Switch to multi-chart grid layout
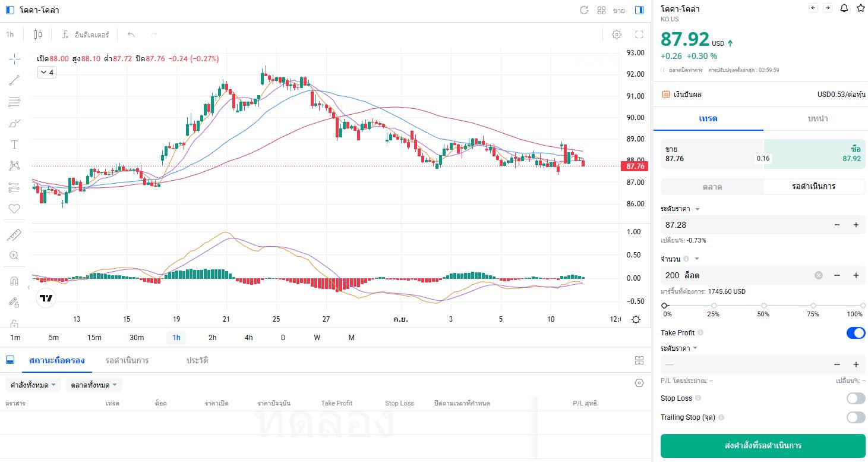 pos(601,10)
